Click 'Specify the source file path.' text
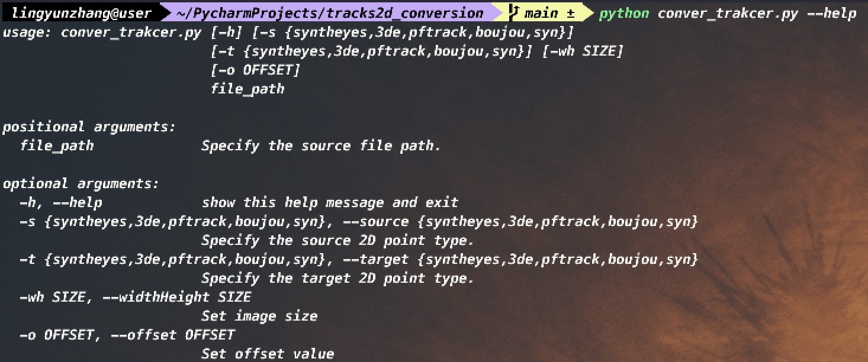 point(321,146)
